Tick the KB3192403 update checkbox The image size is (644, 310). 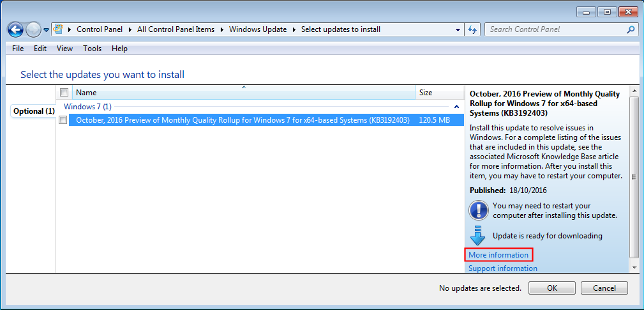(63, 120)
